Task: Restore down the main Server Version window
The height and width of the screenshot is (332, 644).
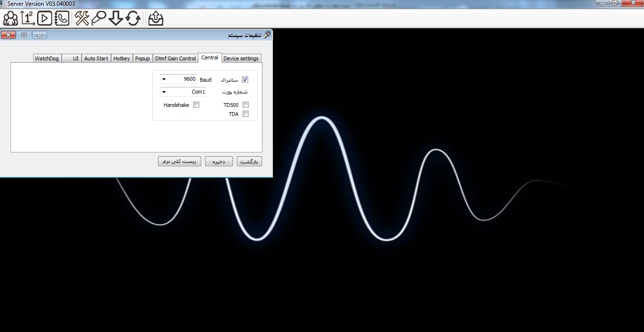Action: [615, 3]
